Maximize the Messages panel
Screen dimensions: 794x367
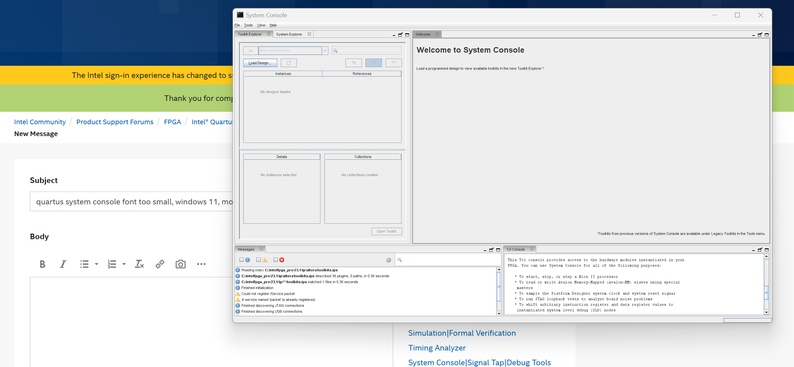click(497, 250)
